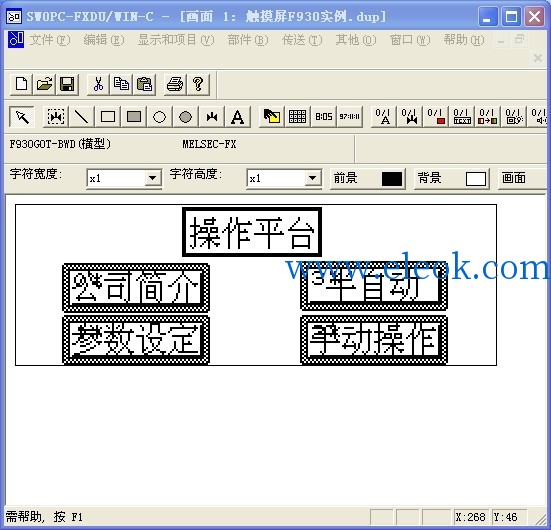Screen dimensions: 551x530
Task: Select the straight line drawing tool
Action: pyautogui.click(x=82, y=117)
